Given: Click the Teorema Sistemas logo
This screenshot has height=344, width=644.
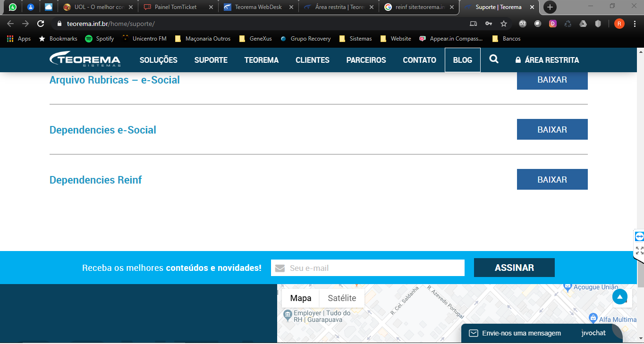Looking at the screenshot, I should (85, 59).
